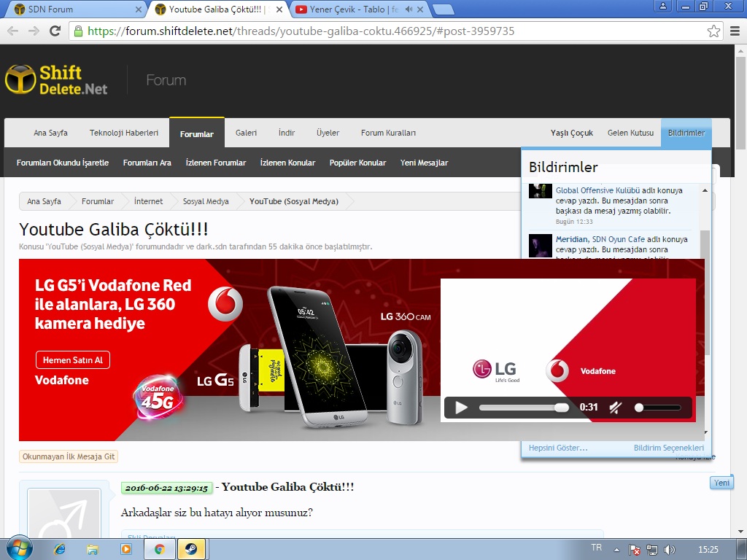Viewport: 747px width, 560px height.
Task: Bookmark this page with the star icon
Action: tap(713, 31)
